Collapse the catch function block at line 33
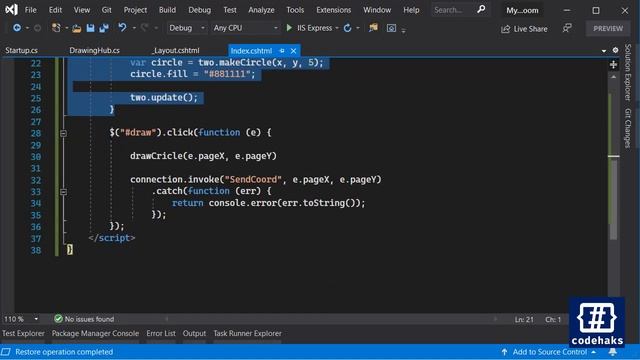The height and width of the screenshot is (360, 640). click(63, 191)
